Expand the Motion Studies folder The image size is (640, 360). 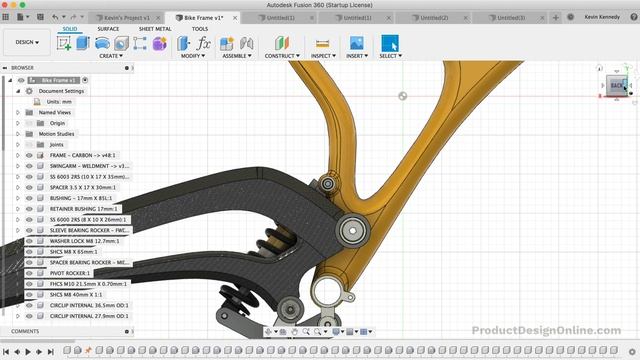18,134
